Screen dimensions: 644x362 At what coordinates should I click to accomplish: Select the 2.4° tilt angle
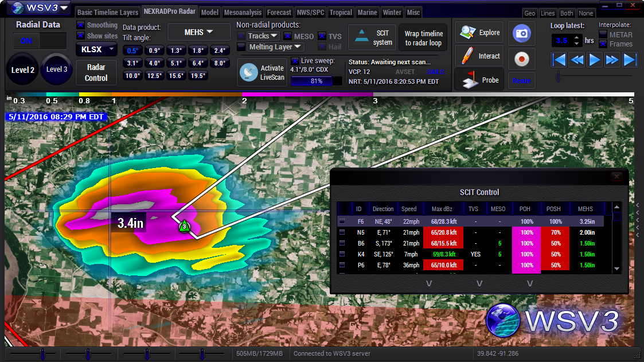pyautogui.click(x=220, y=50)
